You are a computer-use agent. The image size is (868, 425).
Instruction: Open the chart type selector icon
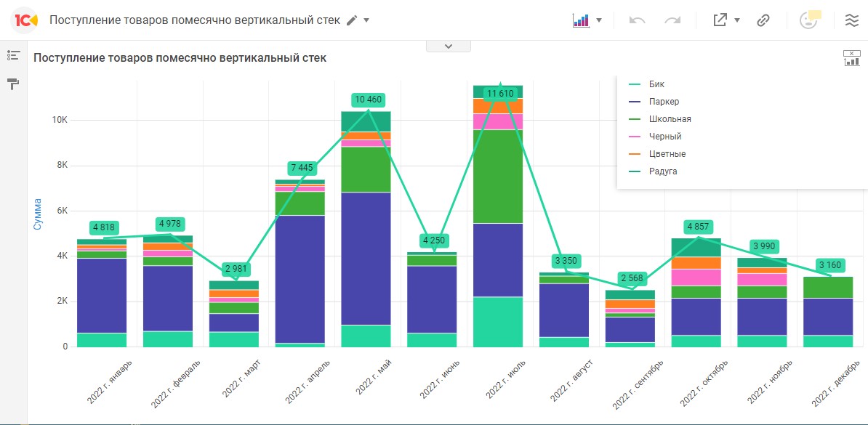click(580, 20)
